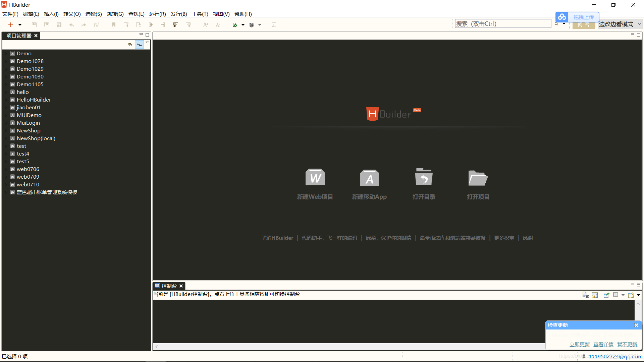The width and height of the screenshot is (644, 362).
Task: Click the Redo arrow in the toolbar
Action: click(84, 25)
